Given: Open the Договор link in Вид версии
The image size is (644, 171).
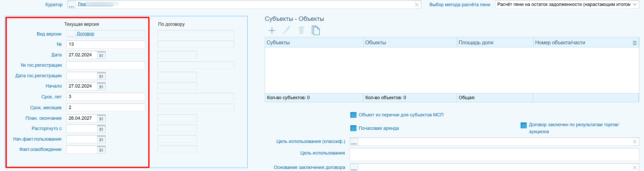Looking at the screenshot, I should [x=86, y=34].
